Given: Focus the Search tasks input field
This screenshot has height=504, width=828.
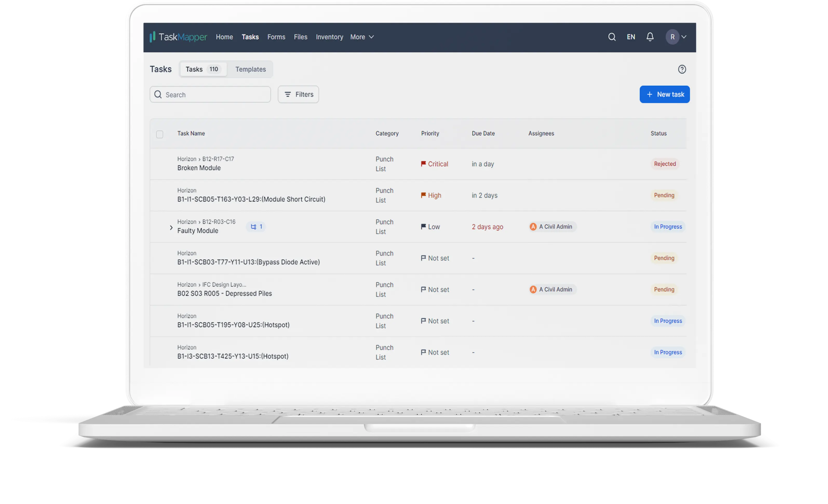Looking at the screenshot, I should coord(215,95).
